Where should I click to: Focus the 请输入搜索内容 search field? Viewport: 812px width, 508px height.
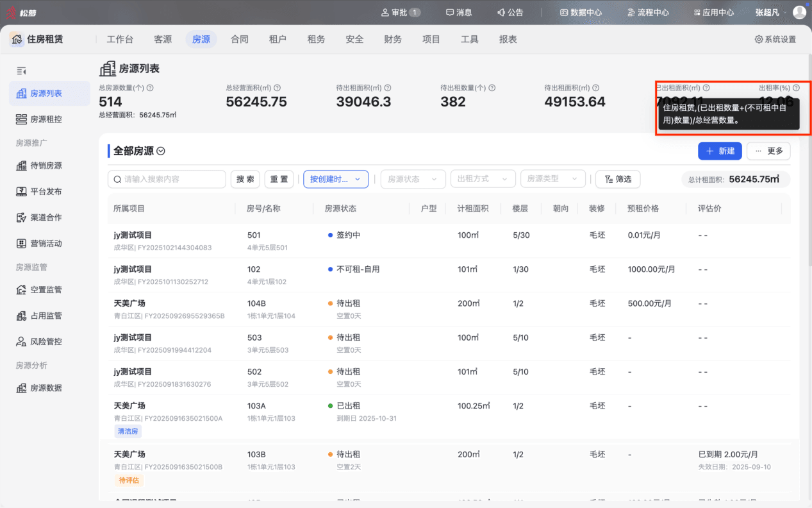point(167,179)
